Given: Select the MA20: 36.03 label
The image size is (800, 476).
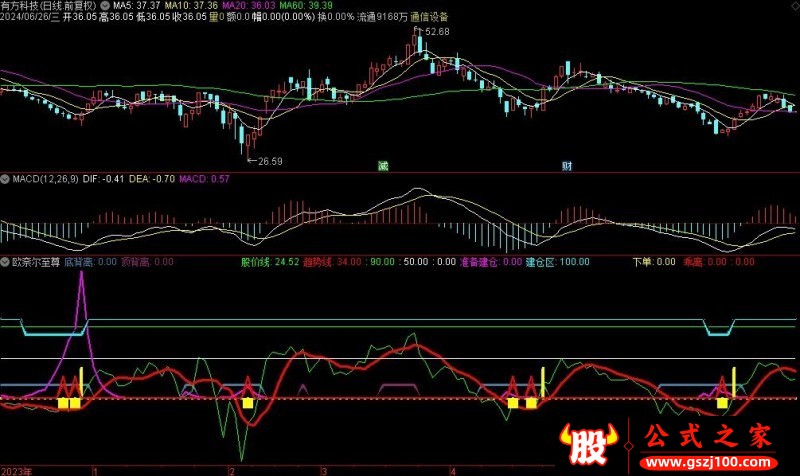Looking at the screenshot, I should [249, 6].
